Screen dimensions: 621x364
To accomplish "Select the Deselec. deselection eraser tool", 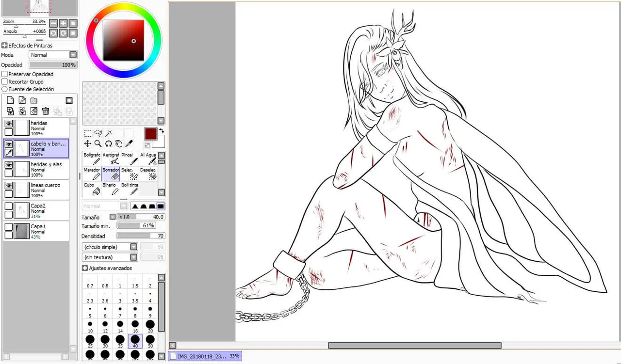I will pos(148,174).
